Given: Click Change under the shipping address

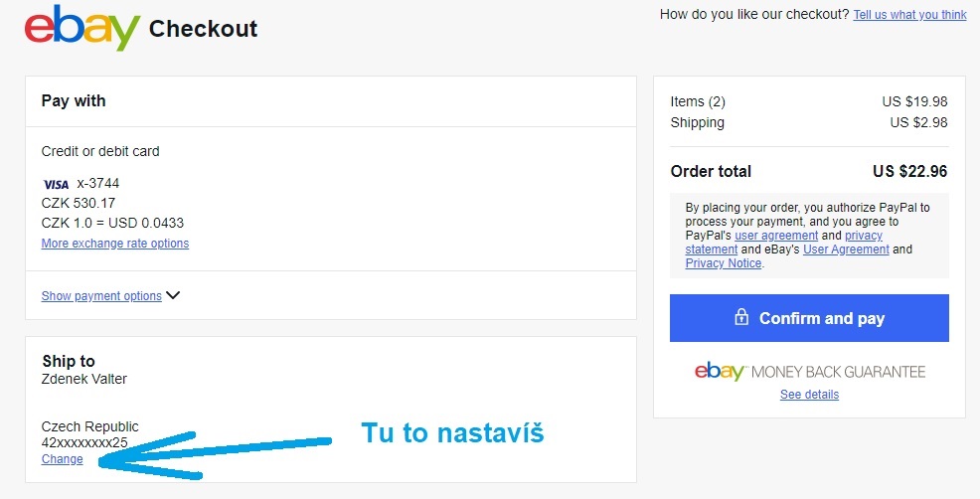Looking at the screenshot, I should (63, 459).
